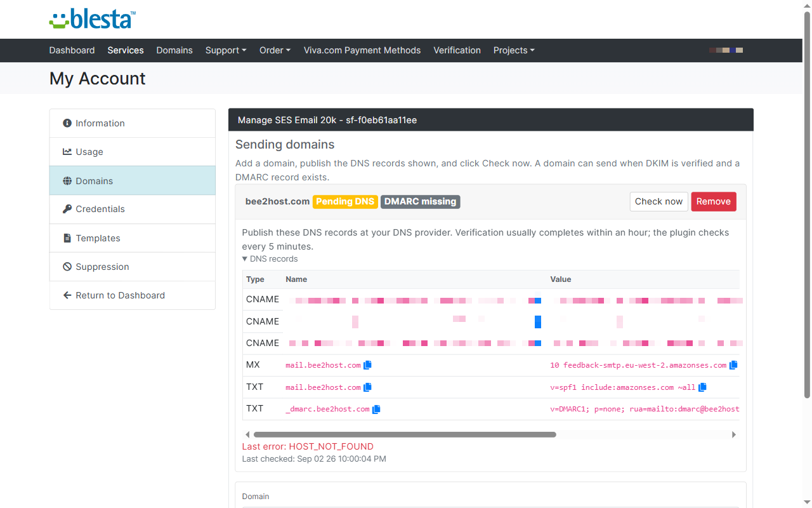This screenshot has height=508, width=812.
Task: Open Domains in the top navigation bar
Action: tap(174, 50)
